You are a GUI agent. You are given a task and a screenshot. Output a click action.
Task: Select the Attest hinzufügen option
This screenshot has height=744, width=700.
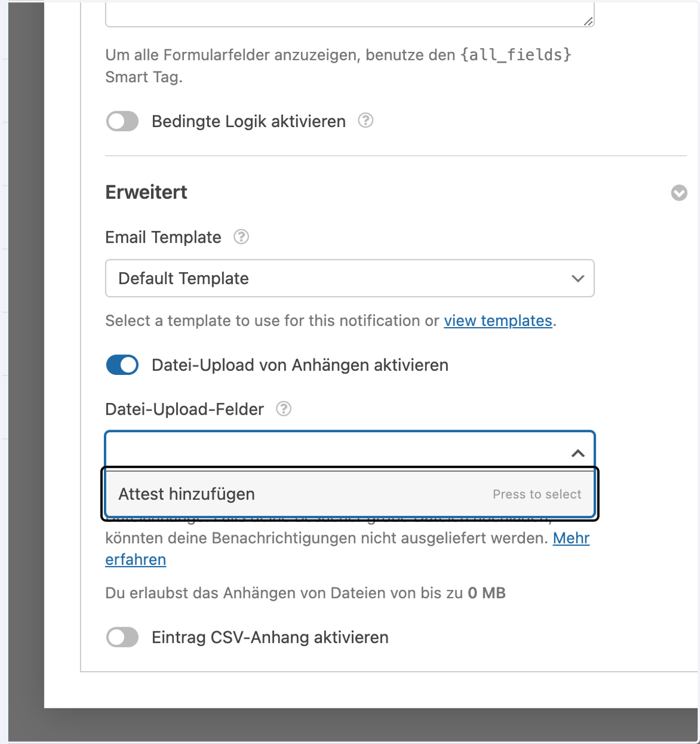tap(350, 494)
